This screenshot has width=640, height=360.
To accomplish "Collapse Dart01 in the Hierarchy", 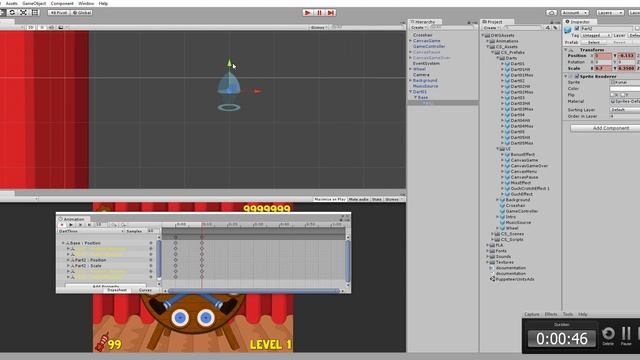I will click(411, 92).
